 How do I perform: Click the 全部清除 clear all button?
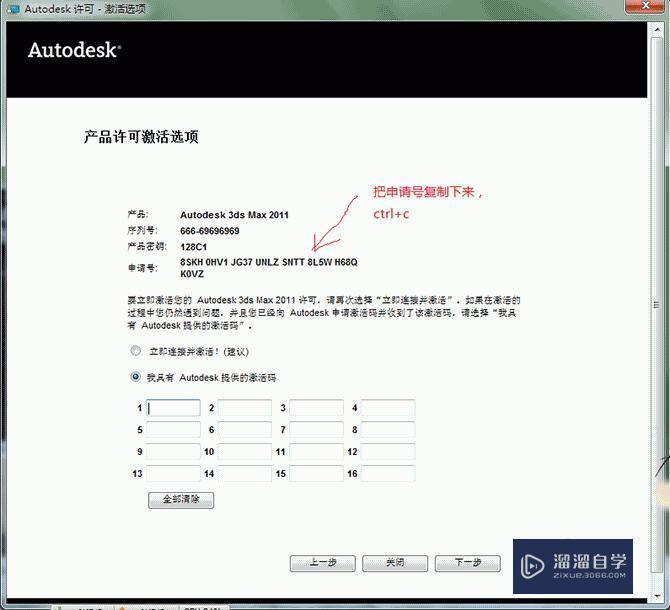tap(181, 500)
